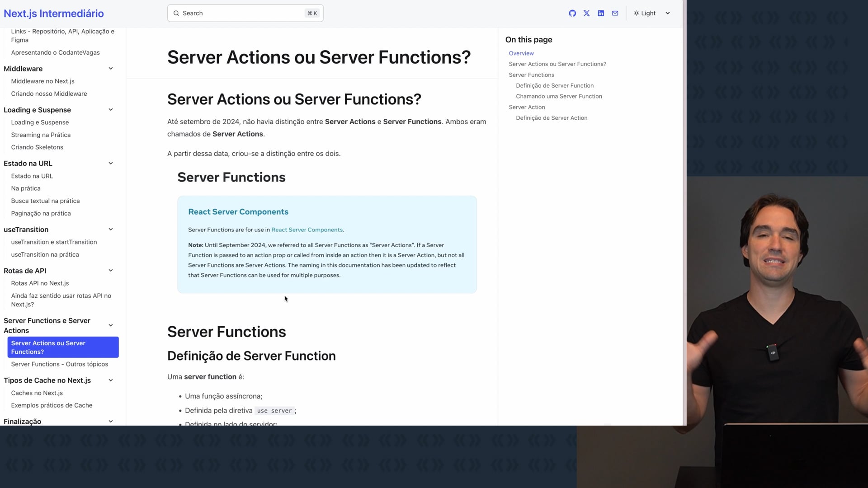The height and width of the screenshot is (488, 868).
Task: Jump to Definição de Server Action anchor
Action: pyautogui.click(x=552, y=118)
